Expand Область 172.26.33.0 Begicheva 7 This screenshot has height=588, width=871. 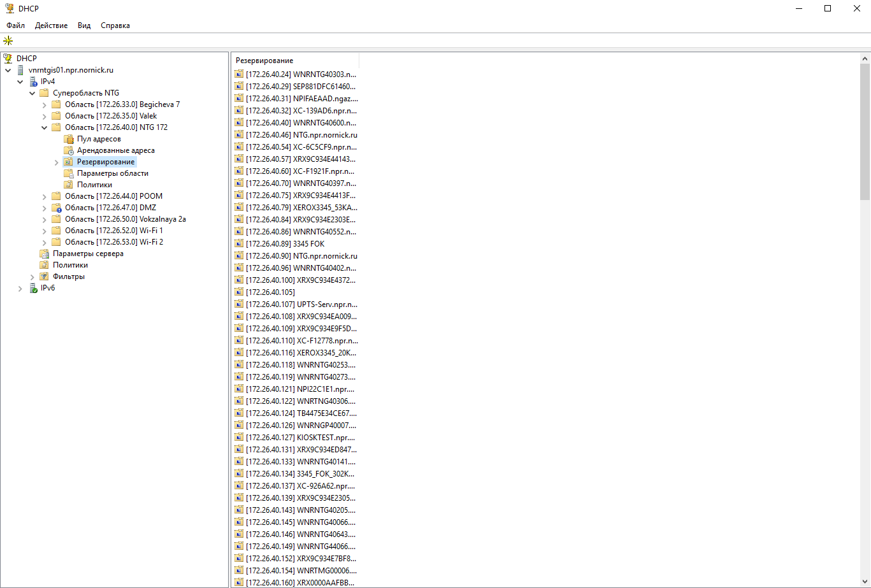point(44,104)
